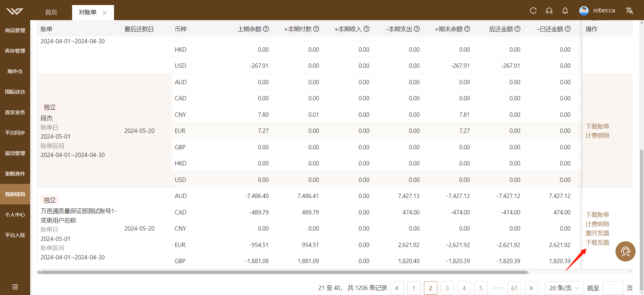The width and height of the screenshot is (644, 295).
Task: Show help for =期末余额 column
Action: pyautogui.click(x=467, y=29)
